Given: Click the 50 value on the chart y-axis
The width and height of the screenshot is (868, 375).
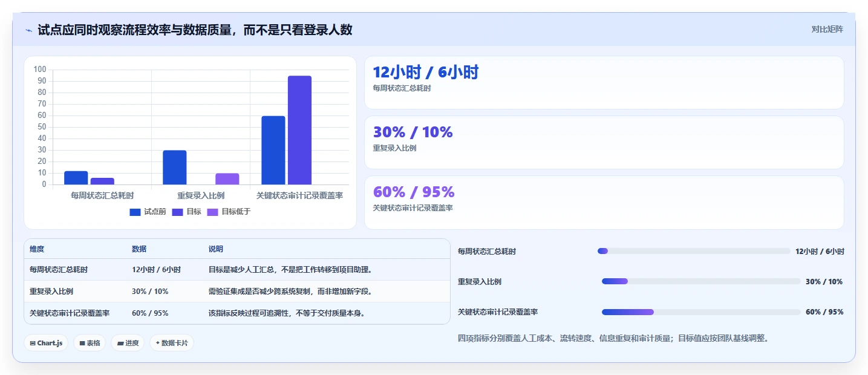Looking at the screenshot, I should point(42,127).
